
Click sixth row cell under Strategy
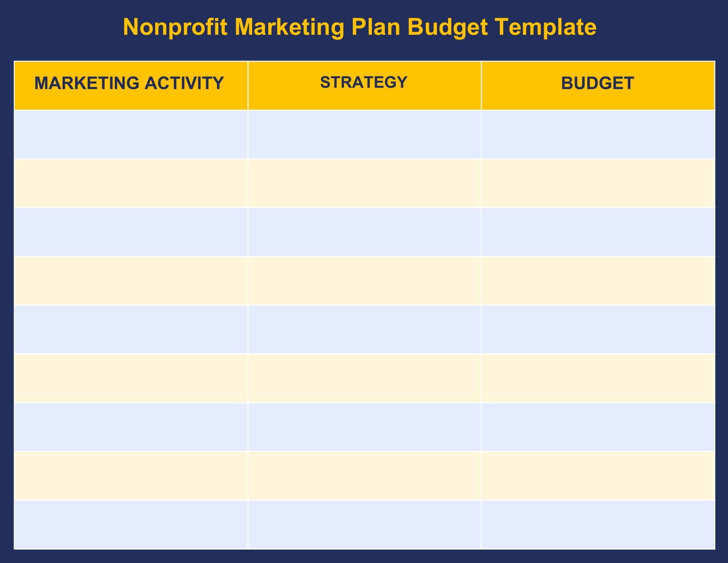click(x=364, y=378)
